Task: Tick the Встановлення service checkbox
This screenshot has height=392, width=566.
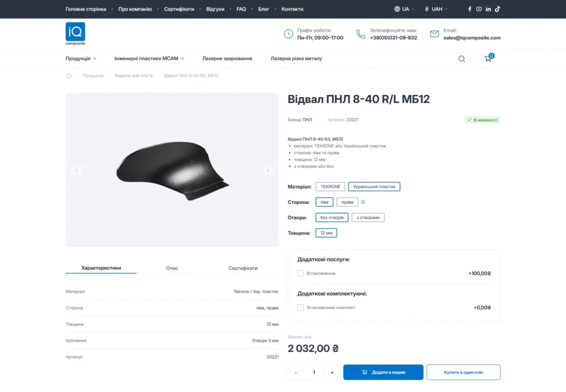Action: pos(300,273)
